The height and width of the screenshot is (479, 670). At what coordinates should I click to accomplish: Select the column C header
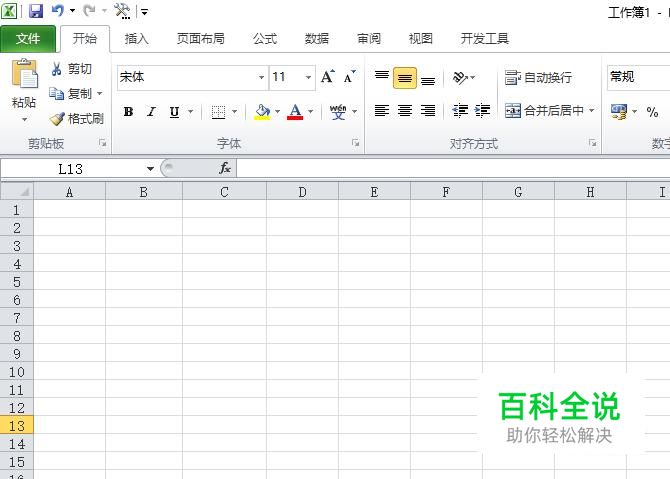click(224, 192)
